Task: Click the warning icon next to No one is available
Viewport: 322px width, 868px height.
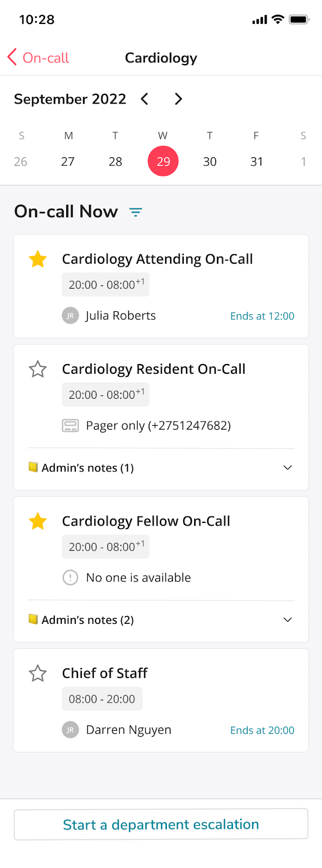Action: pos(70,577)
